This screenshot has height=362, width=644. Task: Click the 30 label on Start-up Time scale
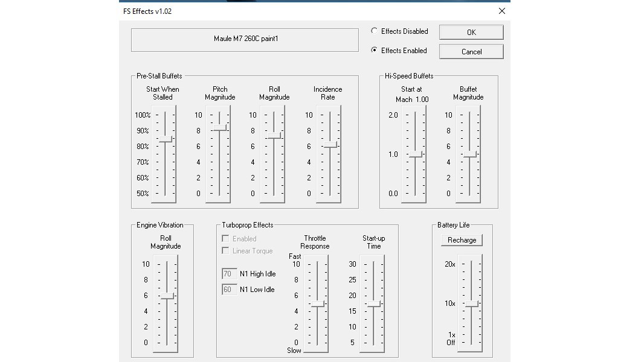pyautogui.click(x=352, y=264)
